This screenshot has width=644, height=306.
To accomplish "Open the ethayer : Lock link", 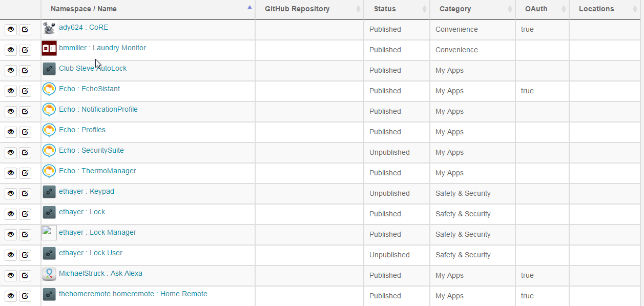I will click(82, 212).
